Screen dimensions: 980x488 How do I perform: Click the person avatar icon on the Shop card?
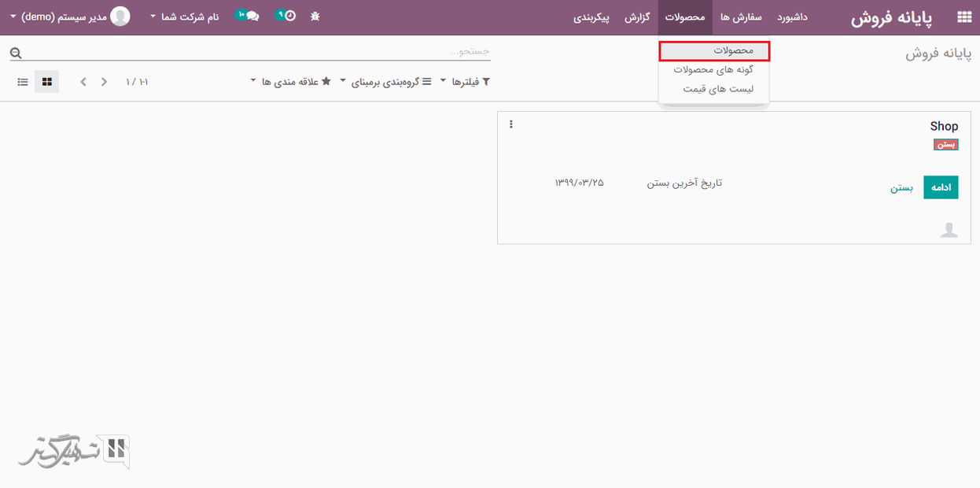[x=949, y=229]
